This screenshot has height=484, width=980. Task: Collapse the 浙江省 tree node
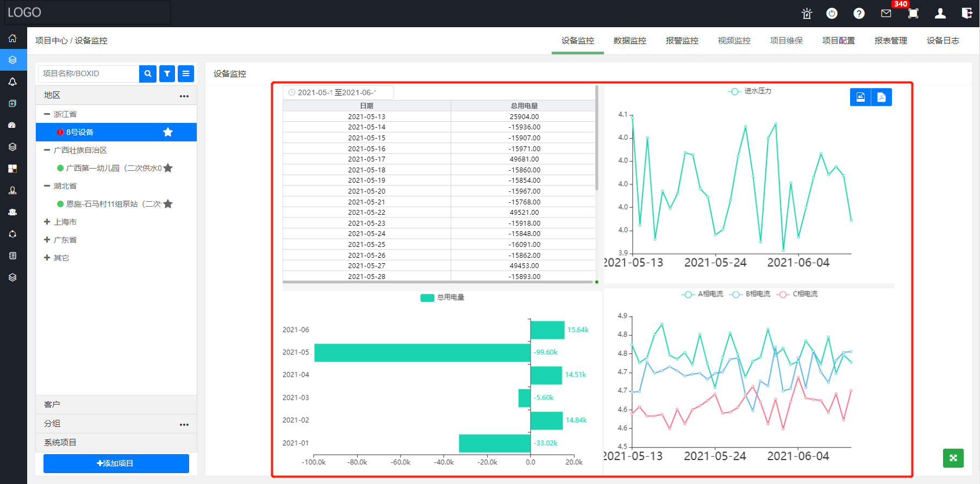click(47, 114)
